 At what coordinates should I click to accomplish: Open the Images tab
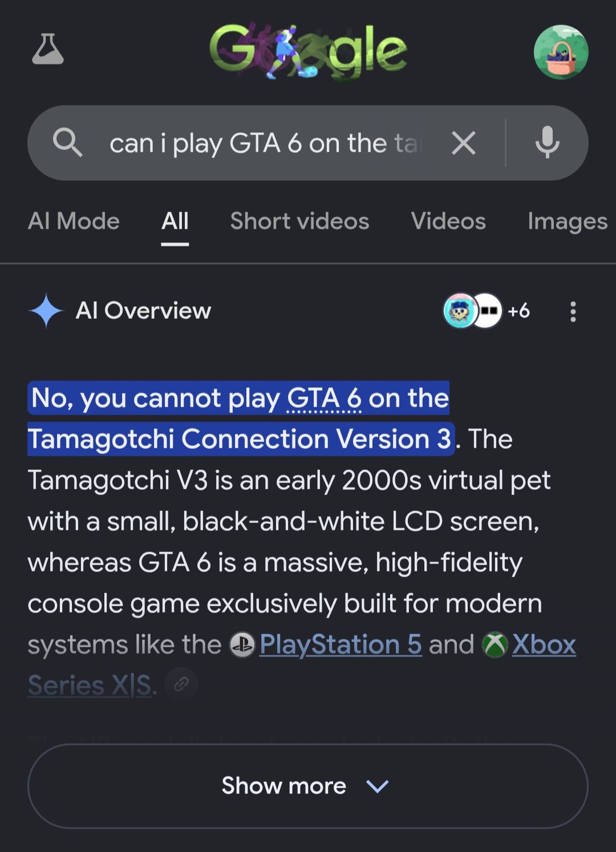(568, 221)
